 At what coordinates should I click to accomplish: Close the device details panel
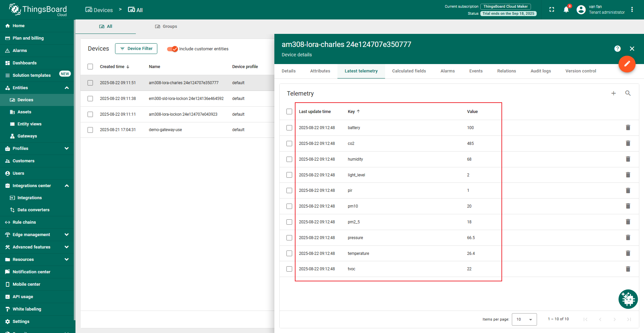(632, 49)
